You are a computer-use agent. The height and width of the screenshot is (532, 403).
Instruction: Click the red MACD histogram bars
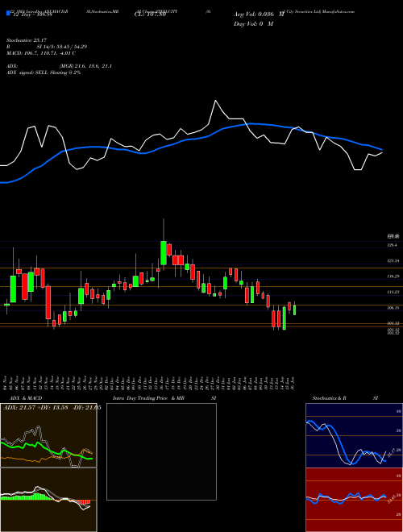[83, 502]
